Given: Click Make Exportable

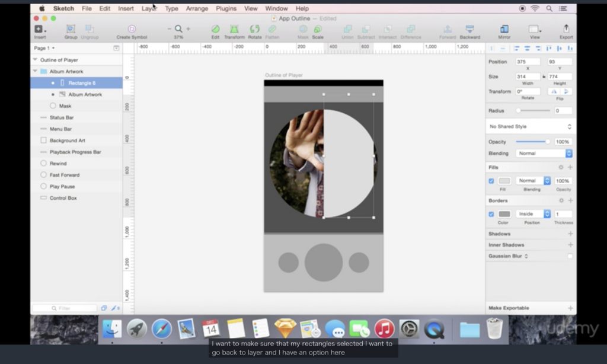Looking at the screenshot, I should click(x=509, y=308).
